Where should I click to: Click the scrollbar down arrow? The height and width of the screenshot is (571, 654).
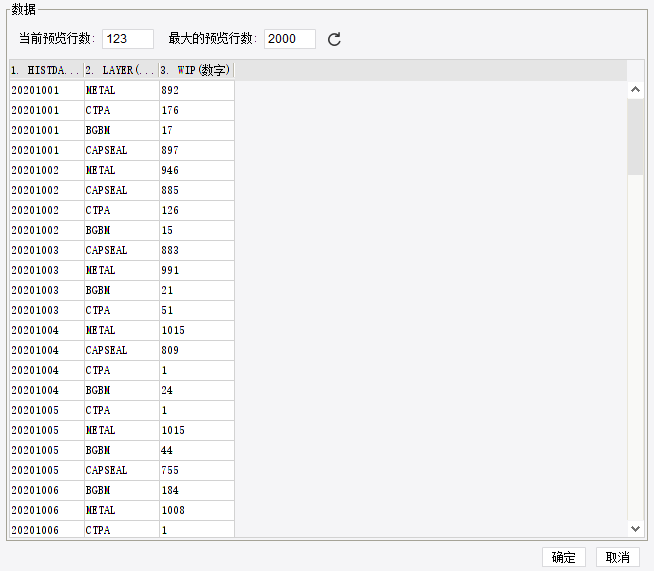635,529
